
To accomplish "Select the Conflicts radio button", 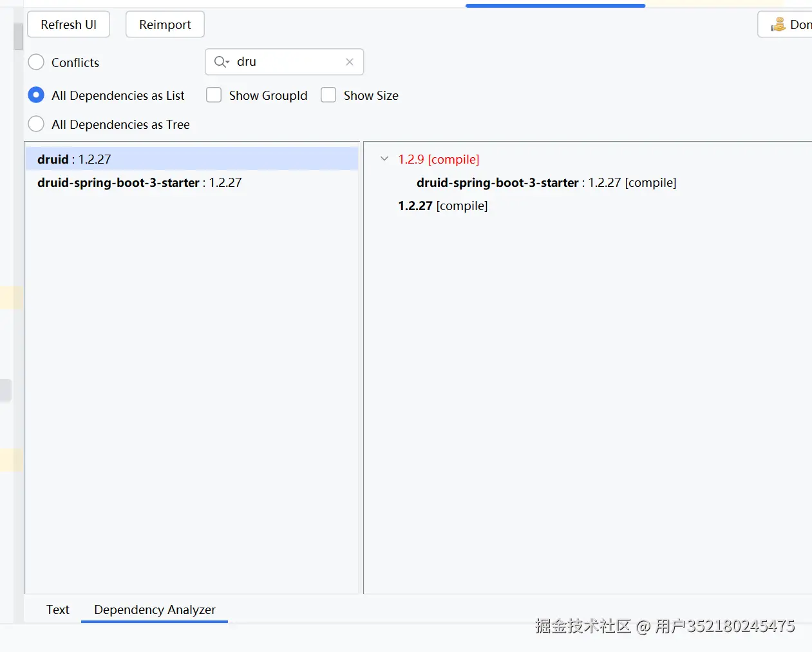I will click(x=36, y=62).
